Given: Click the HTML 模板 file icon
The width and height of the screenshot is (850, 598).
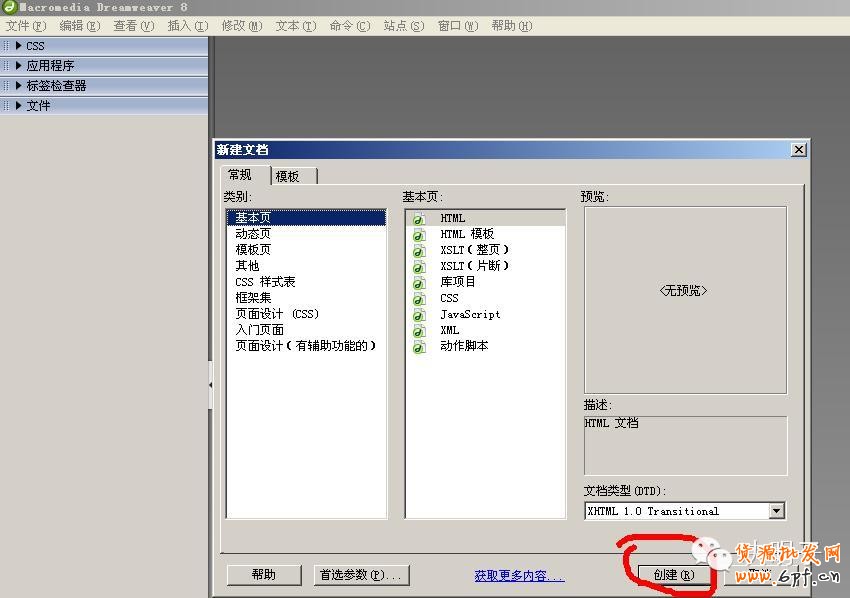Looking at the screenshot, I should (418, 234).
